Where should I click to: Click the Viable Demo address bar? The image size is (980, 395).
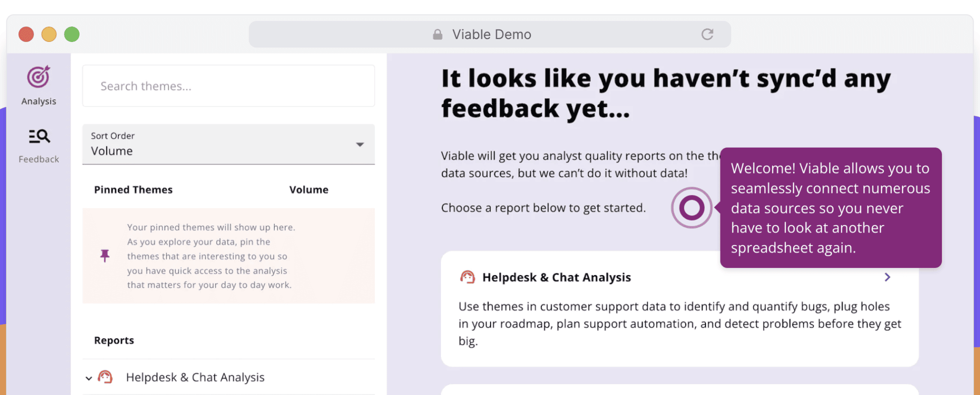490,34
